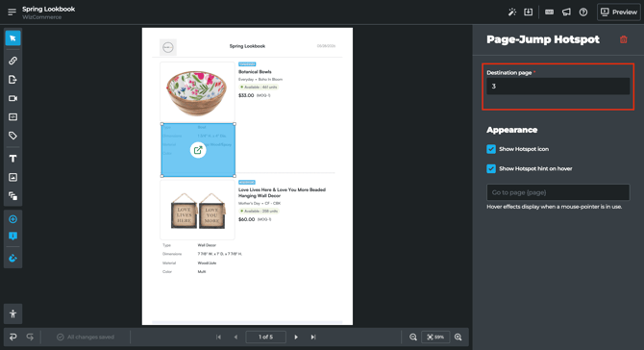Click the blue popup message tool
Viewport: 644px width, 350px height.
coord(13,237)
